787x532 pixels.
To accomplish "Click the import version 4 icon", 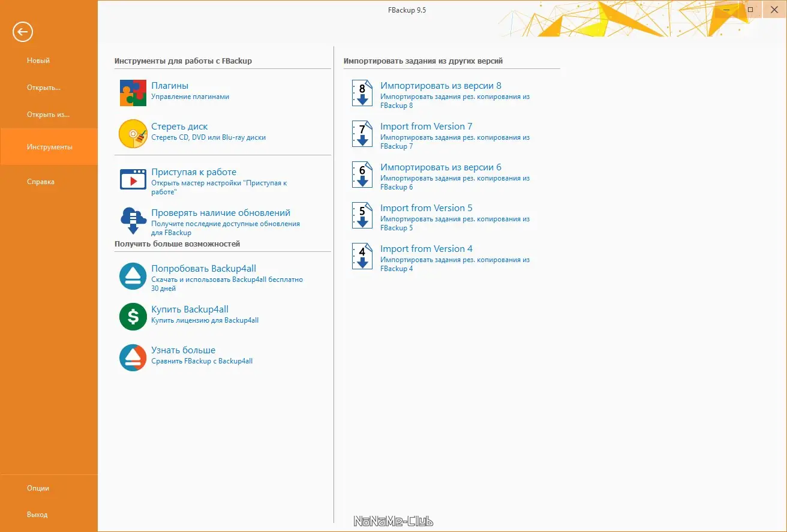I will (362, 256).
